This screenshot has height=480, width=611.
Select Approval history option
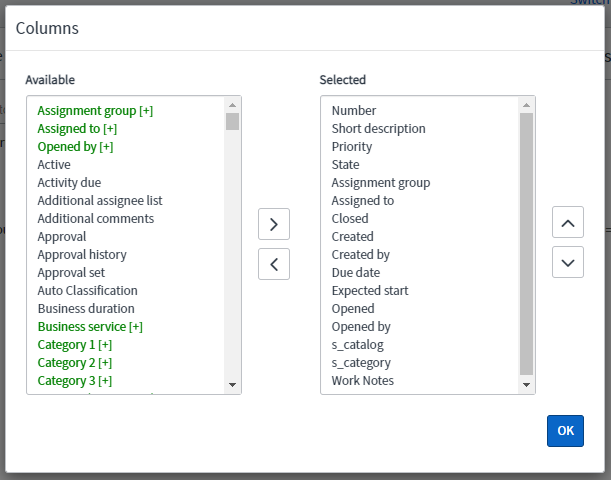(82, 254)
